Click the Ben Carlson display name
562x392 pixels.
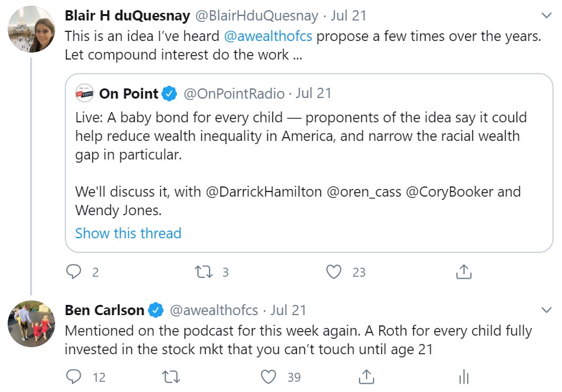coord(104,310)
